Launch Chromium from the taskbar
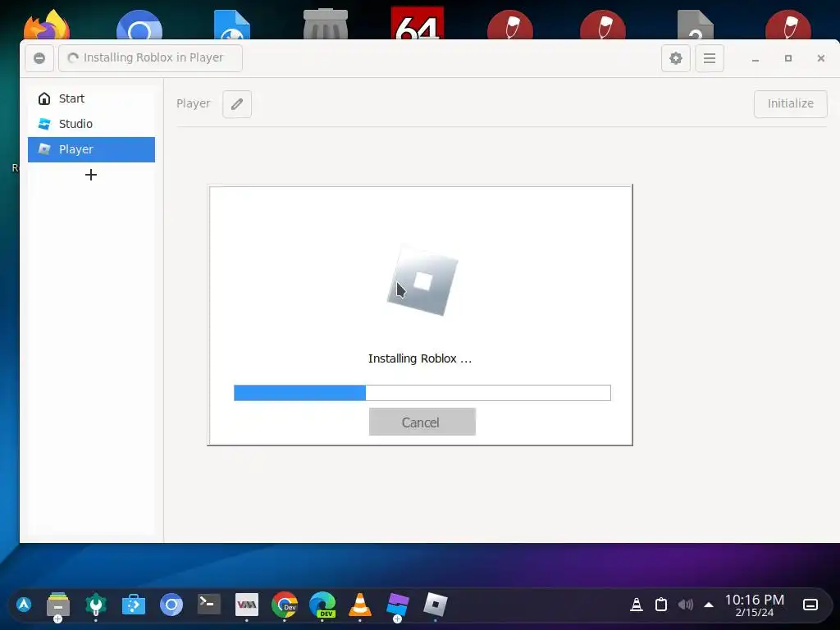 pyautogui.click(x=171, y=605)
